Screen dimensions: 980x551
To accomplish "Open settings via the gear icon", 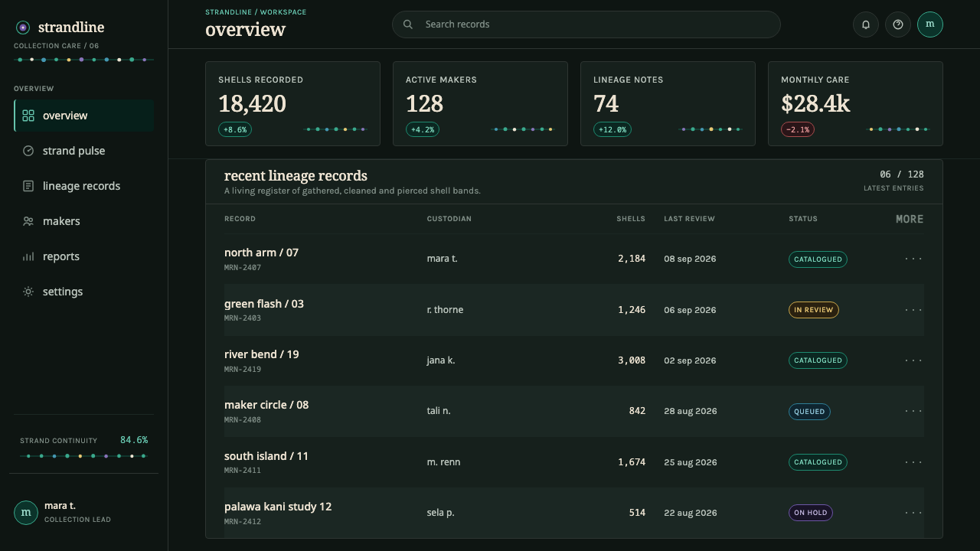I will point(28,292).
